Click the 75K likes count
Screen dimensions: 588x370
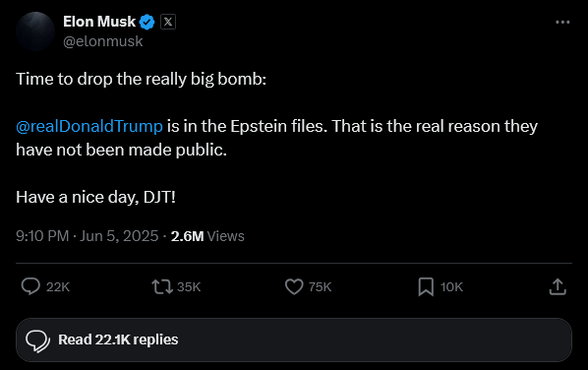coord(320,287)
